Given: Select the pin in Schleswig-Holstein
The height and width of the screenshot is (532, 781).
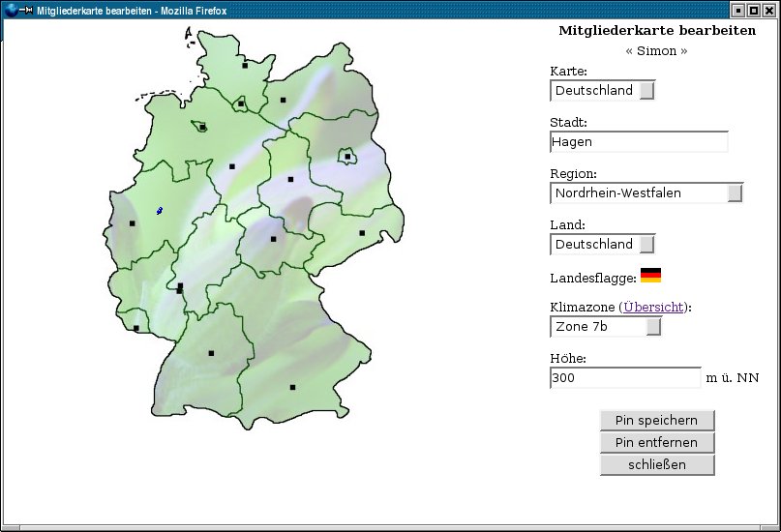Looking at the screenshot, I should (245, 66).
